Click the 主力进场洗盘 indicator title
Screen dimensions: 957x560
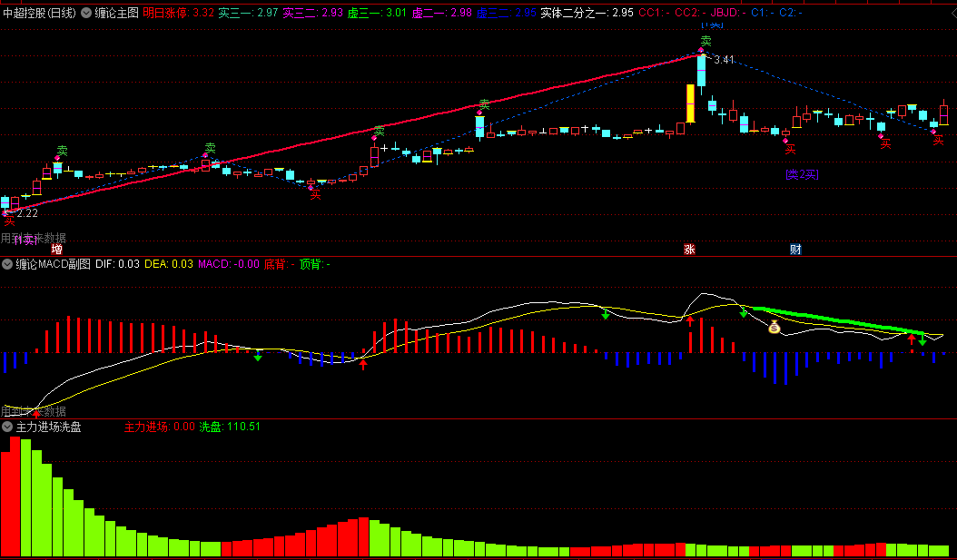pyautogui.click(x=49, y=427)
